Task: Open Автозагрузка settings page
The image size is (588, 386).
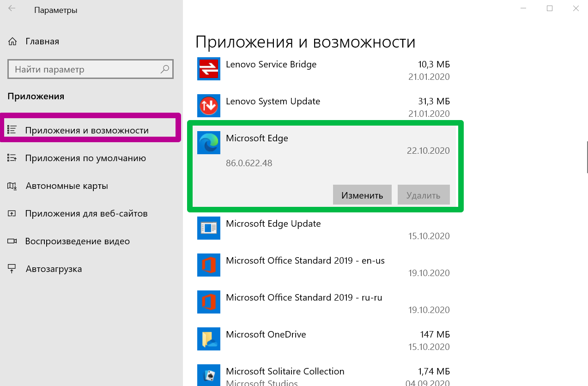Action: pos(54,269)
